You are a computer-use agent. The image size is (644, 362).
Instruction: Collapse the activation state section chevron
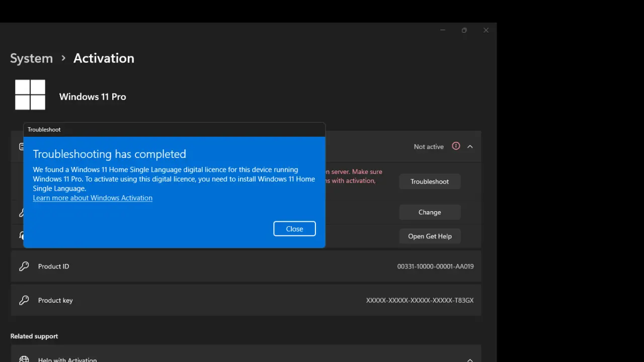470,147
